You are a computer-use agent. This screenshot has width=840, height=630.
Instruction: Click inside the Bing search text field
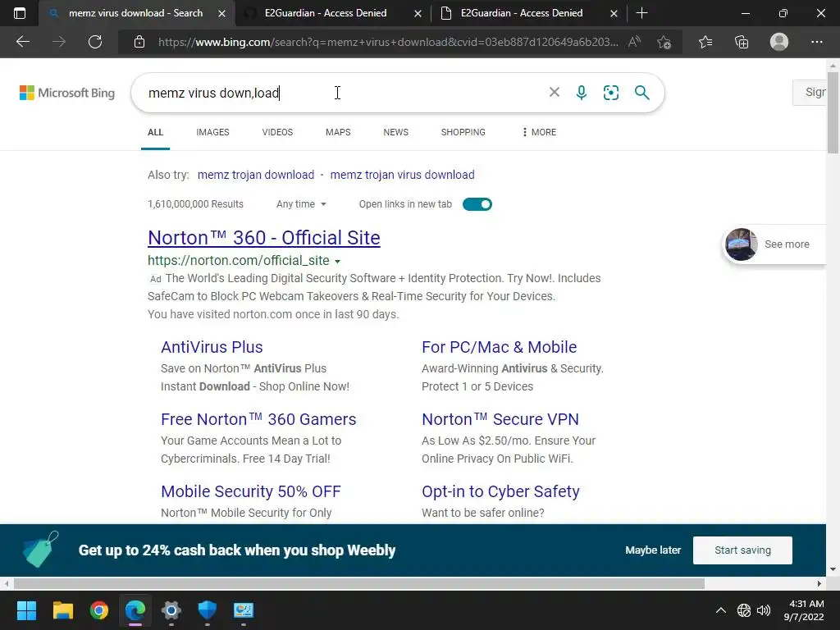(x=343, y=93)
